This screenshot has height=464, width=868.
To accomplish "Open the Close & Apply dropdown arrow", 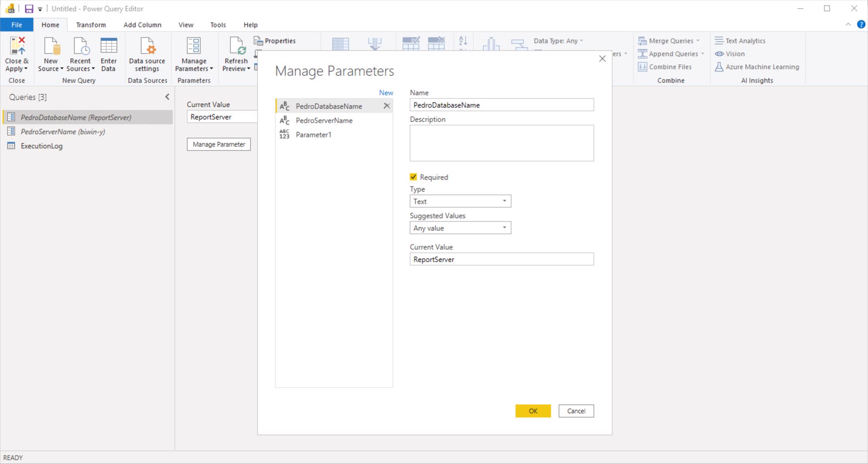I will (x=26, y=69).
